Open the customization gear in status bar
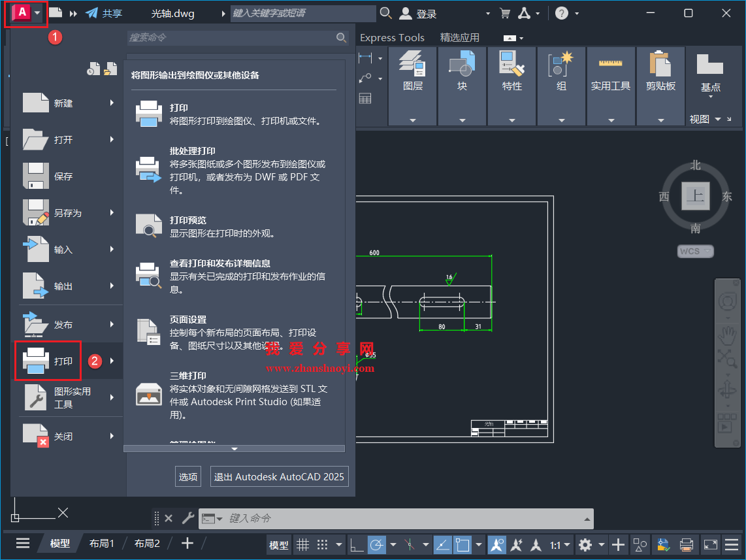 point(586,544)
